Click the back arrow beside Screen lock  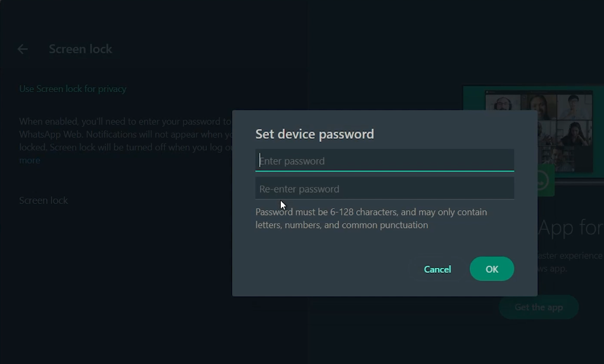pos(22,49)
